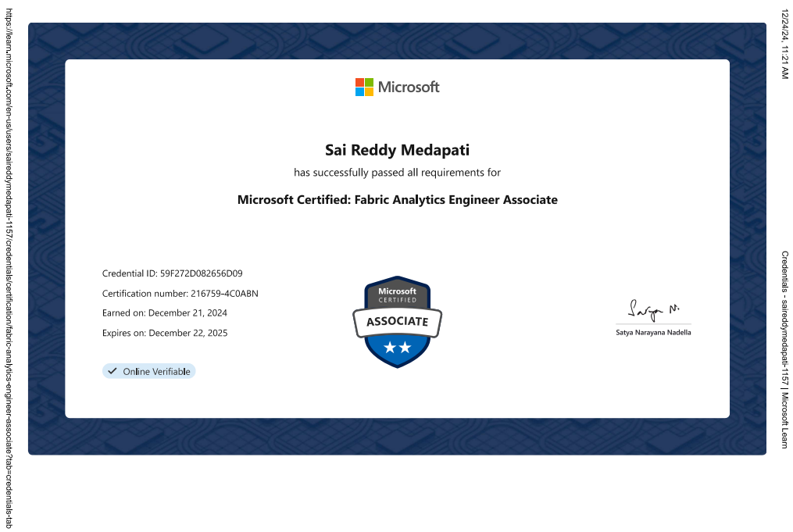Click the printed name Satya Narayana Nadella
This screenshot has height=532, width=793.
(x=653, y=332)
